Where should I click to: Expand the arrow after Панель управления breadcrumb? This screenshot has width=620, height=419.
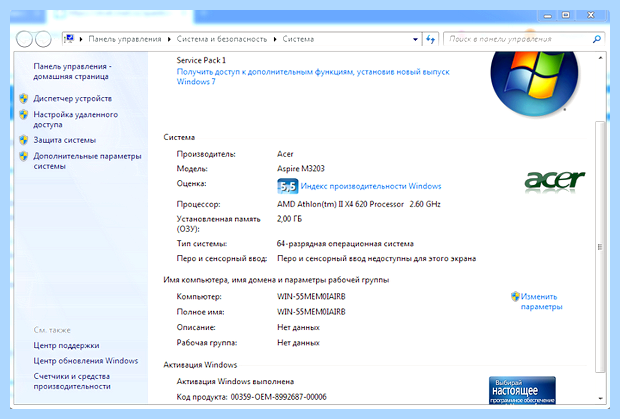coord(169,39)
